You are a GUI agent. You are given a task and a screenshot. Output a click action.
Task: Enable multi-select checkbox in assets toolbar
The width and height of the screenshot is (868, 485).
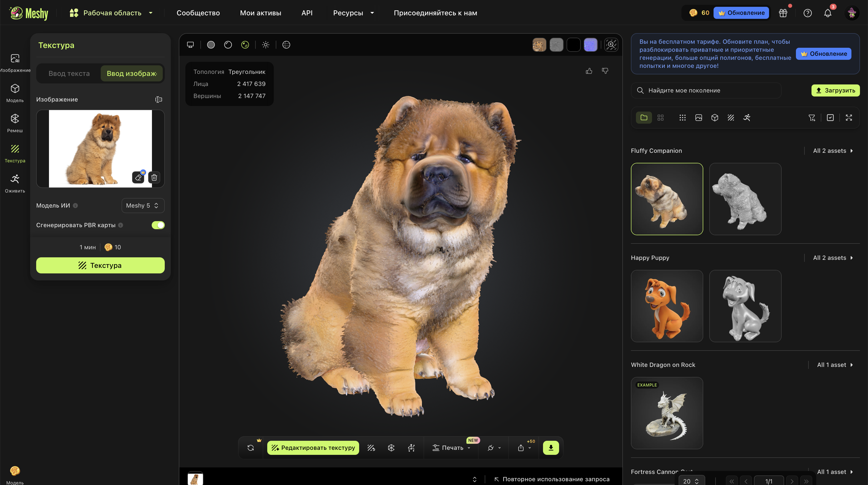pos(830,118)
